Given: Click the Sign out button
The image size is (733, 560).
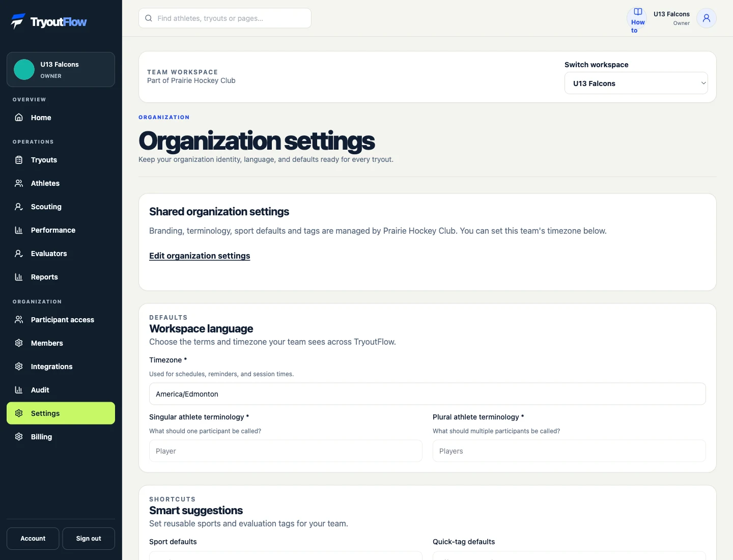Looking at the screenshot, I should tap(89, 539).
